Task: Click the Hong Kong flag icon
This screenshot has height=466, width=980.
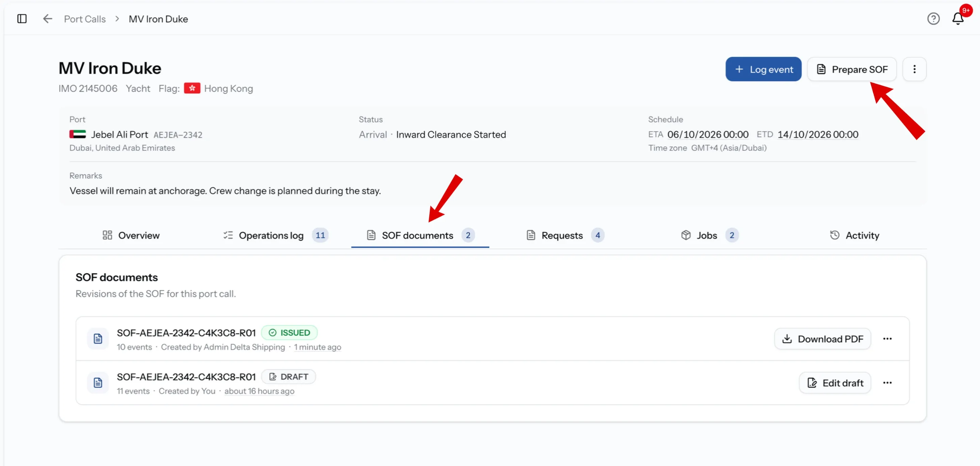Action: tap(192, 88)
